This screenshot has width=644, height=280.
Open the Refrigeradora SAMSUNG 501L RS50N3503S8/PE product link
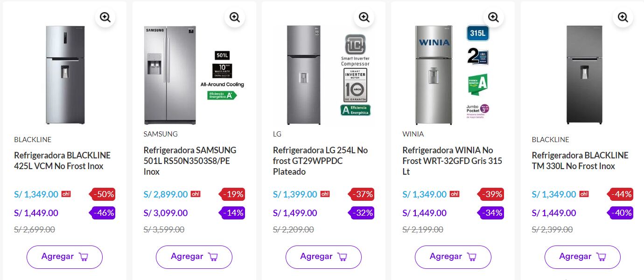(x=190, y=161)
